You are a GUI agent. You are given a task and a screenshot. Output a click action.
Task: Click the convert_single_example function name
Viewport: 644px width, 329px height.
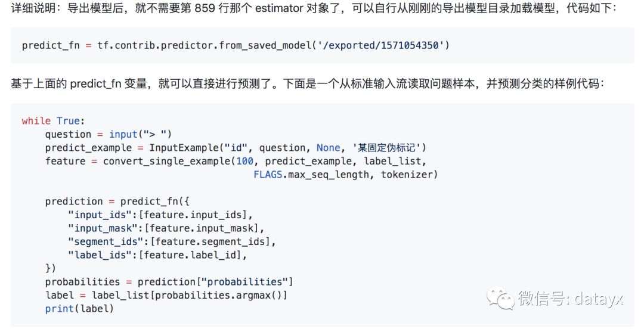[166, 161]
